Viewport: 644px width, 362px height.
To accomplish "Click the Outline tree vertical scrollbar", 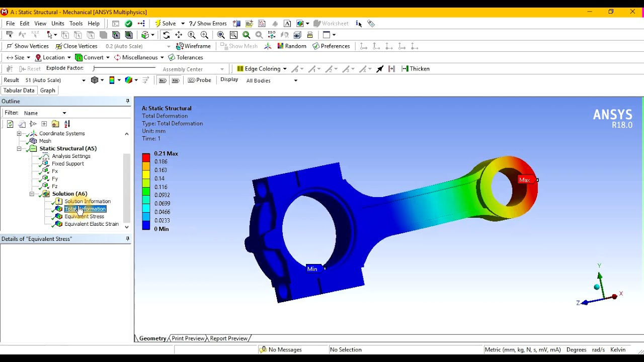I will click(x=126, y=180).
